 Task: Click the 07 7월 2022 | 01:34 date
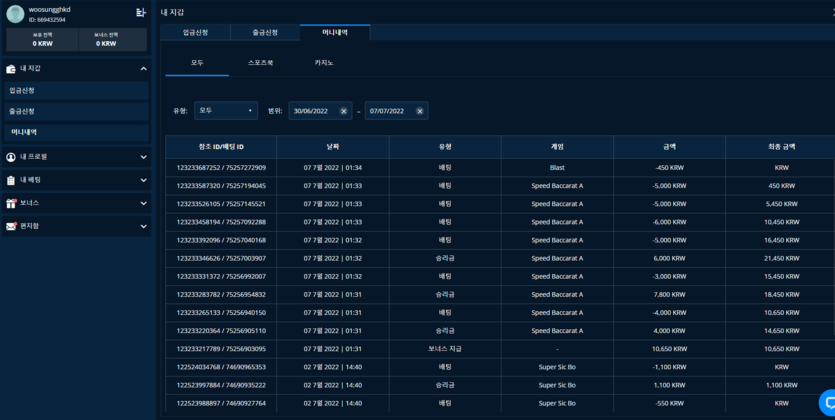click(333, 168)
